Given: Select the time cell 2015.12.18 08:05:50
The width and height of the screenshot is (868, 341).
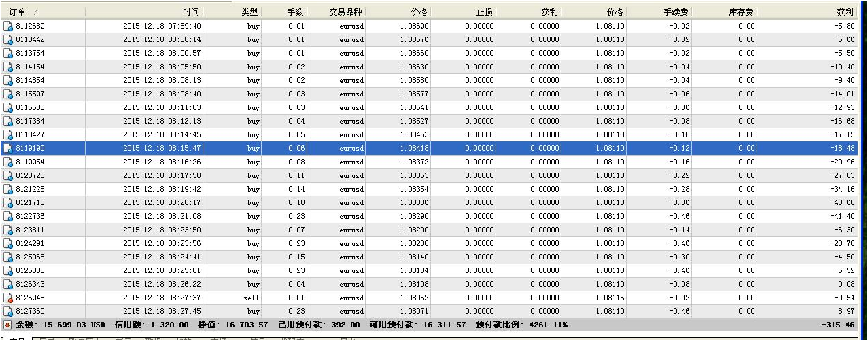Looking at the screenshot, I should pyautogui.click(x=162, y=67).
